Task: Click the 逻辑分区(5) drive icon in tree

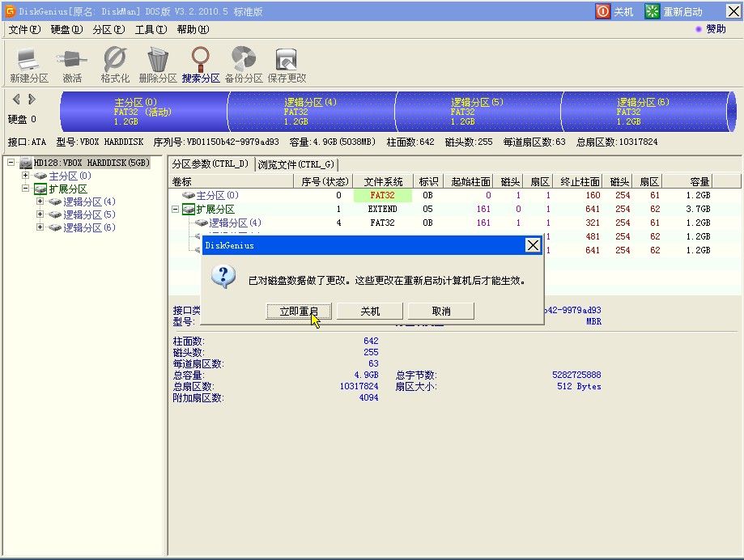Action: click(55, 214)
